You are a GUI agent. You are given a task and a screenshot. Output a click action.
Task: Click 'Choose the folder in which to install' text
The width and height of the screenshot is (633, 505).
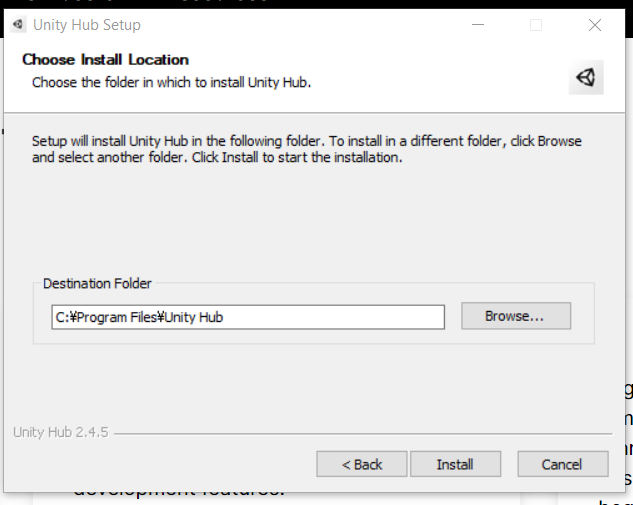tap(172, 82)
